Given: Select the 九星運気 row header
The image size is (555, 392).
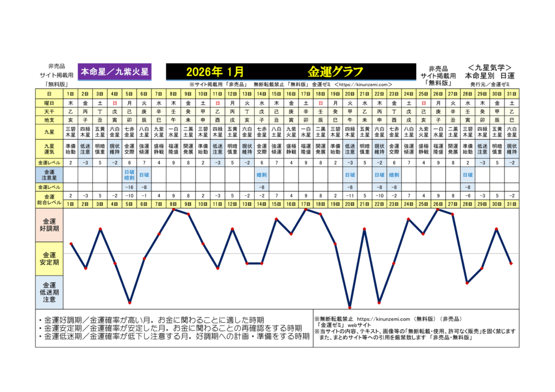Looking at the screenshot, I should [49, 149].
